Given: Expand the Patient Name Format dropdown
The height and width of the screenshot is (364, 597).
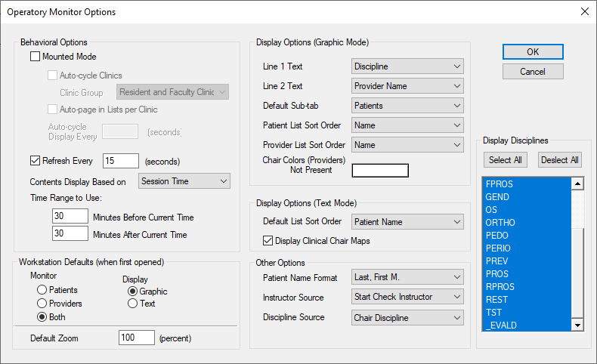Looking at the screenshot, I should pyautogui.click(x=407, y=277).
